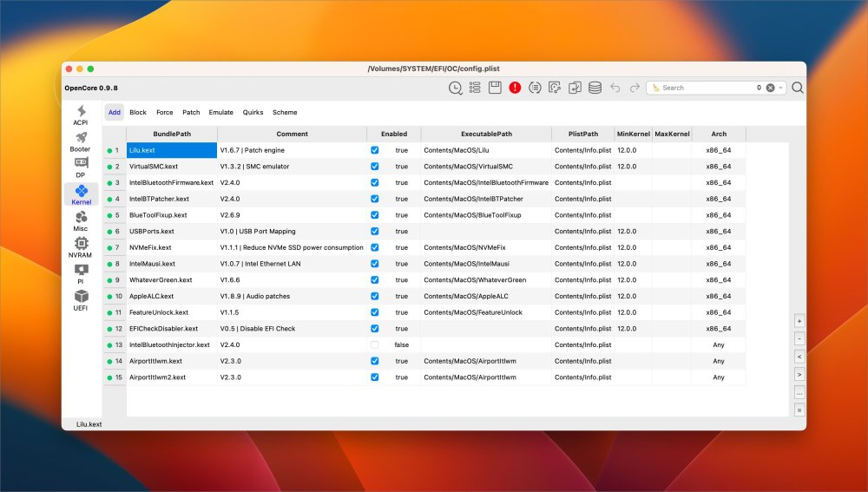Screen dimensions: 868x492
Task: Switch to the Quirks tab
Action: 253,112
